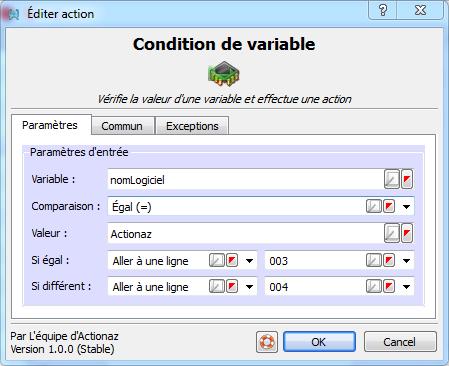Open line 004 dropdown list

click(x=406, y=287)
